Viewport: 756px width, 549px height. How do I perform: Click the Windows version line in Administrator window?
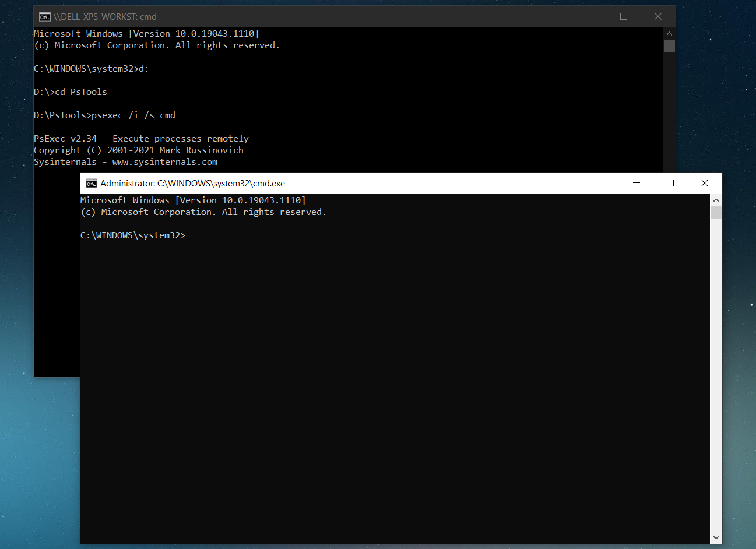[193, 200]
